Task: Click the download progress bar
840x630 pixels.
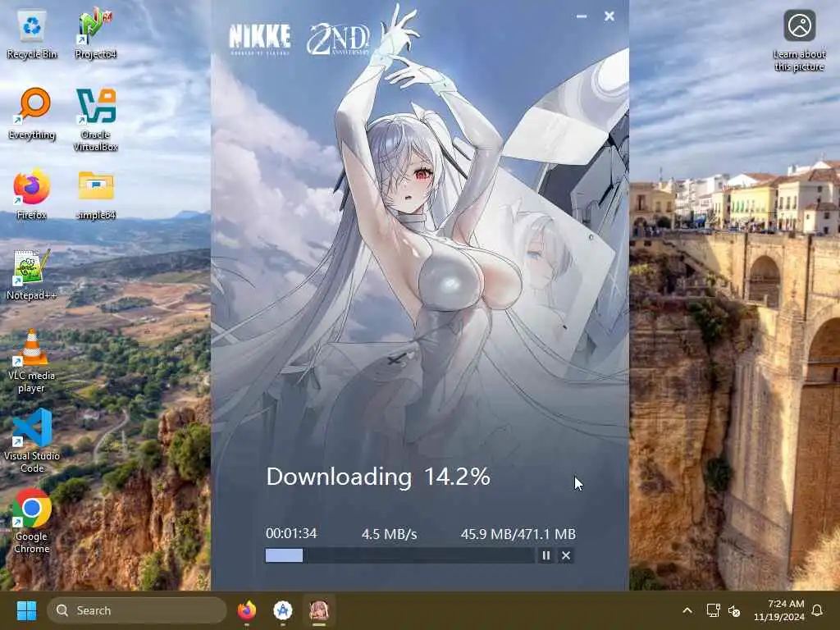Action: (x=399, y=555)
